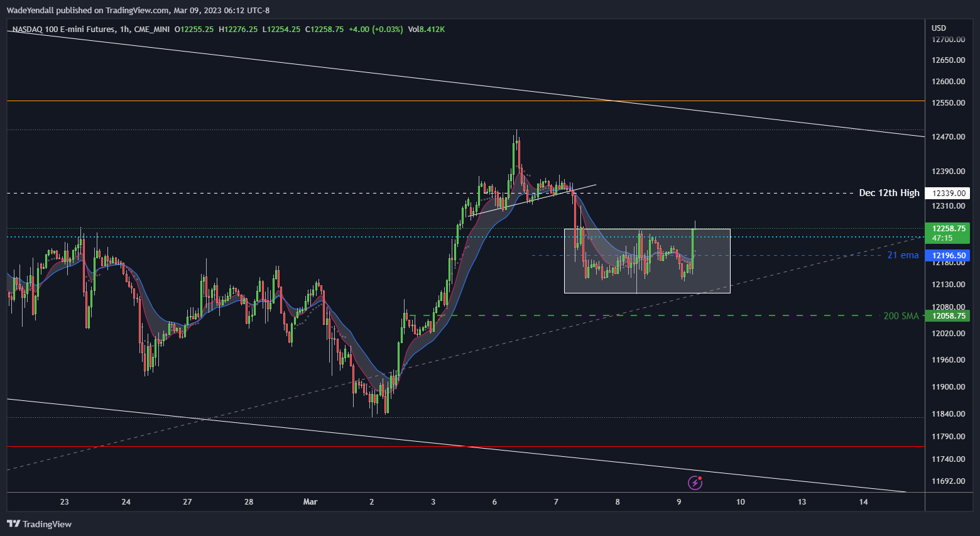Click the close value C12258.75 in the legend
The width and height of the screenshot is (980, 536).
click(x=324, y=29)
